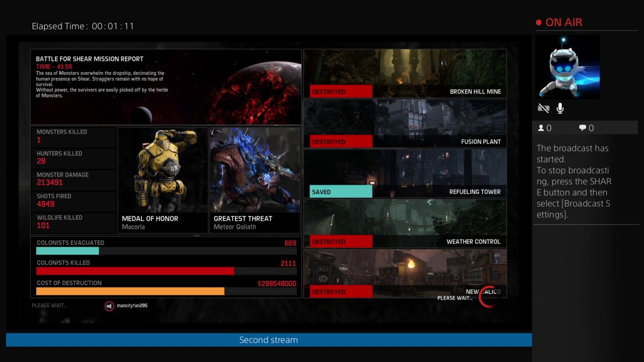The width and height of the screenshot is (644, 362).
Task: Click the Wildlife Killed stat row
Action: pos(73,222)
